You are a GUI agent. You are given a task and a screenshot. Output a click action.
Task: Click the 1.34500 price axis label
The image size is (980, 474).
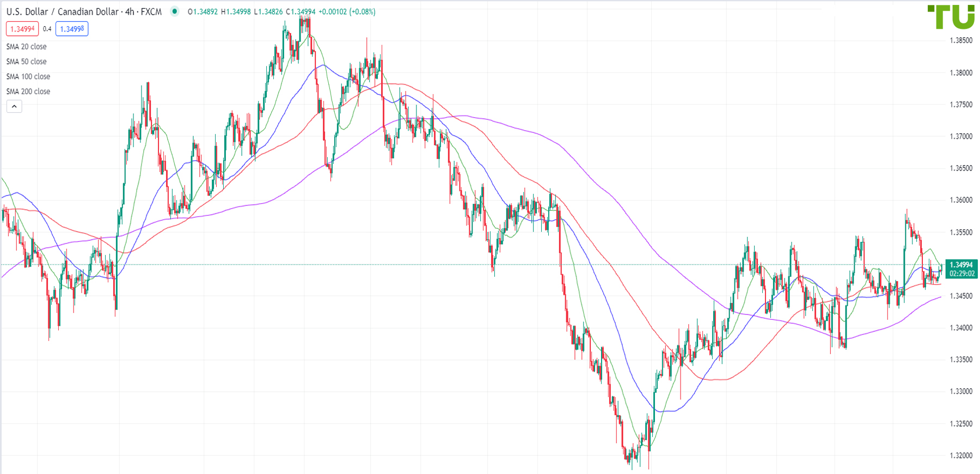click(961, 296)
